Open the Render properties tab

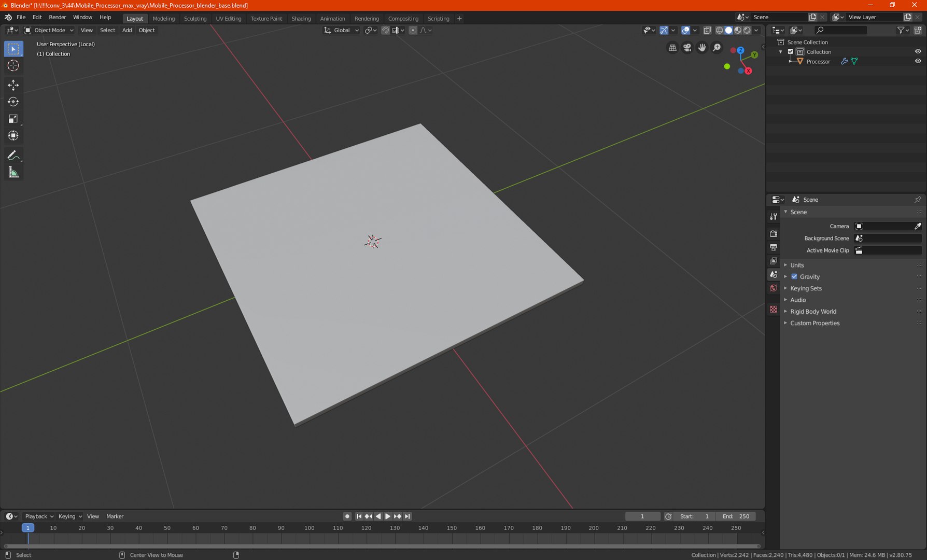pos(774,233)
